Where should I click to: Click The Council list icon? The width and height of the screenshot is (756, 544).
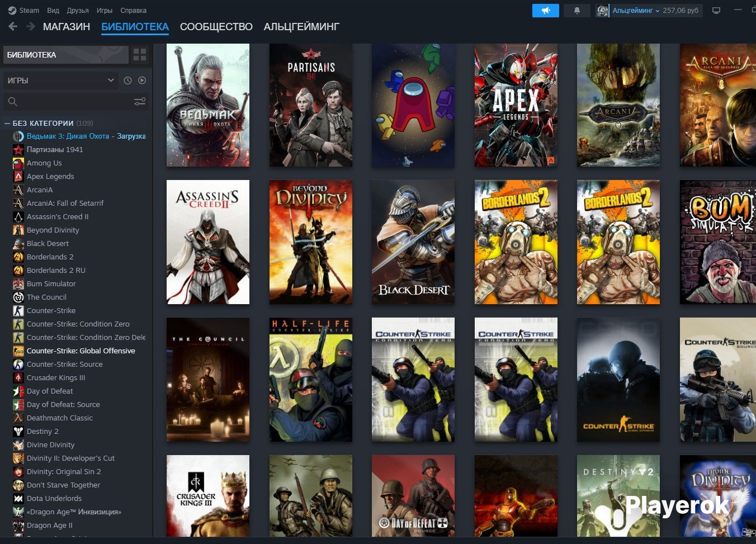pos(18,297)
